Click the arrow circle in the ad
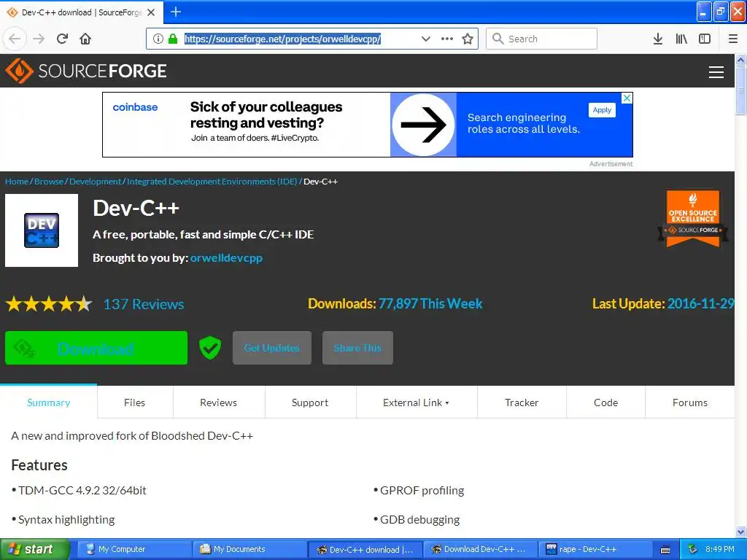The height and width of the screenshot is (560, 747). pos(423,125)
